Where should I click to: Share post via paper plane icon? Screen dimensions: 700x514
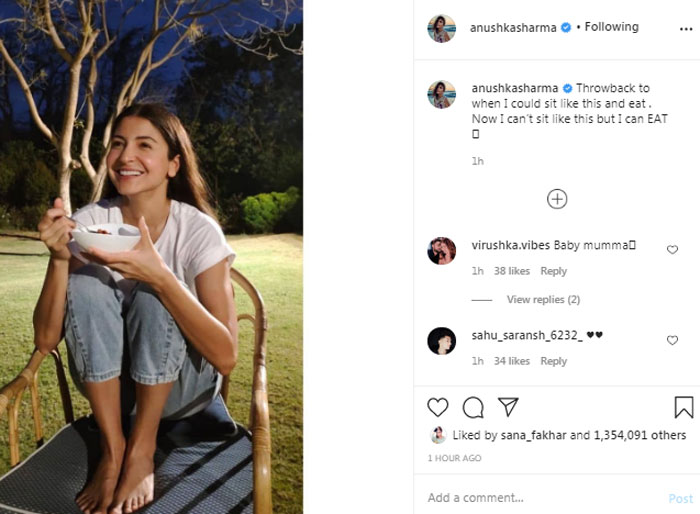[508, 407]
